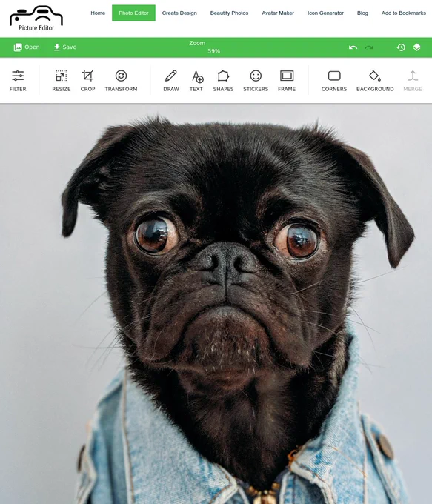The width and height of the screenshot is (432, 504).
Task: Open the Transform tool
Action: pyautogui.click(x=121, y=81)
